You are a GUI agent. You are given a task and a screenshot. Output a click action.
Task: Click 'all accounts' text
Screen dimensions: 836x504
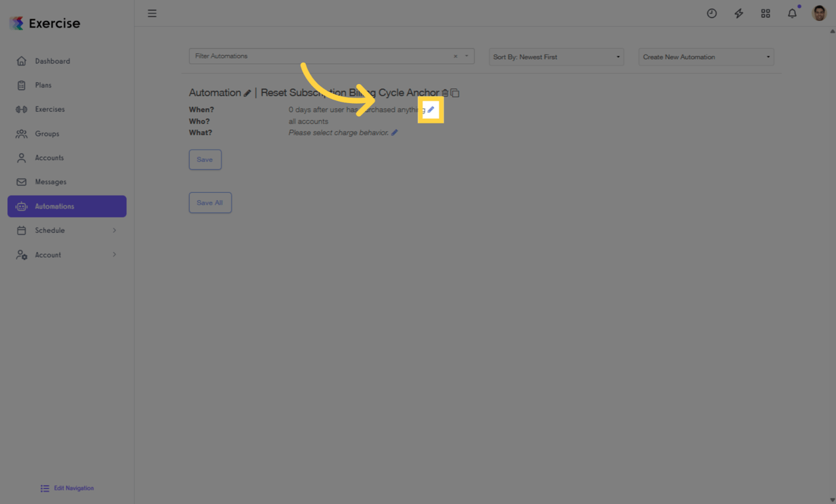click(308, 121)
